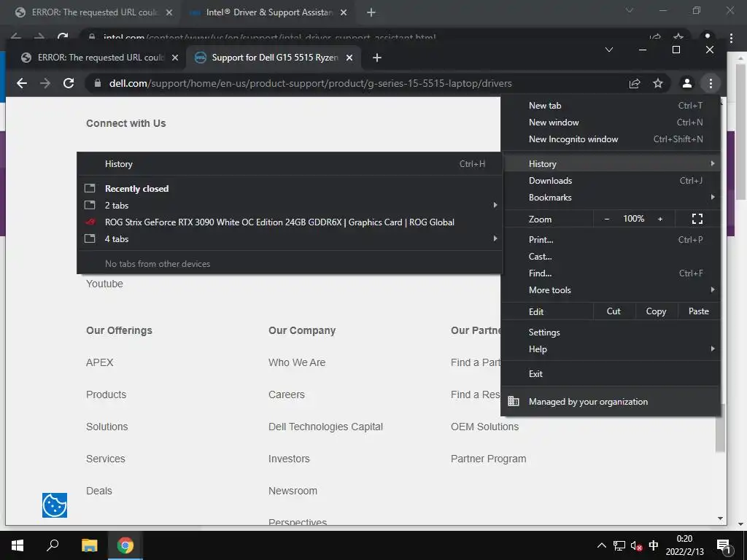
Task: Click the Dell window's forward arrow
Action: pyautogui.click(x=45, y=83)
